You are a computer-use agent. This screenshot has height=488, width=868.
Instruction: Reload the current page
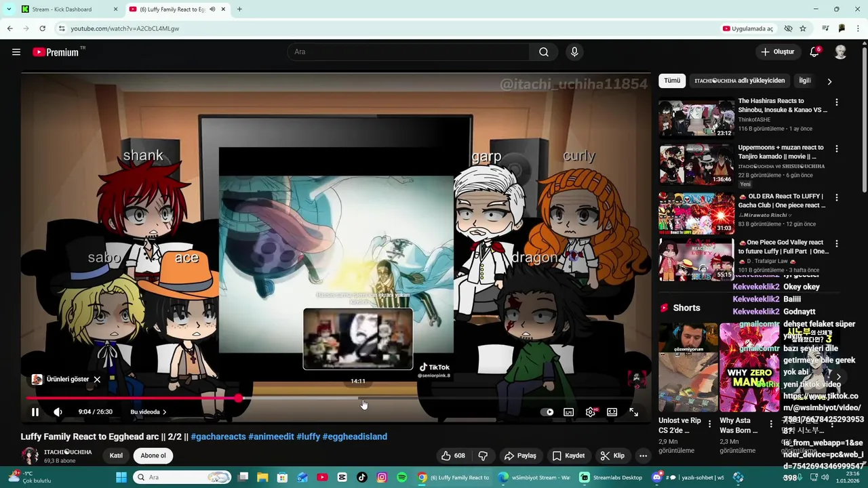coord(42,28)
